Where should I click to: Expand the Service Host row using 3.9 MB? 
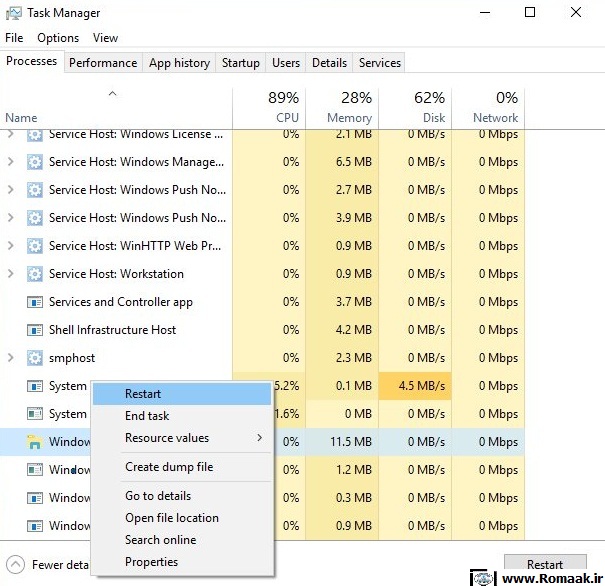click(11, 218)
